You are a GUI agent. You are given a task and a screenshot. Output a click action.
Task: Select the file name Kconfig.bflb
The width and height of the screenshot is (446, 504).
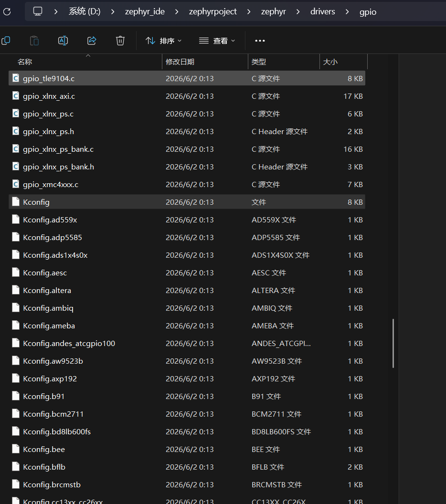click(44, 467)
